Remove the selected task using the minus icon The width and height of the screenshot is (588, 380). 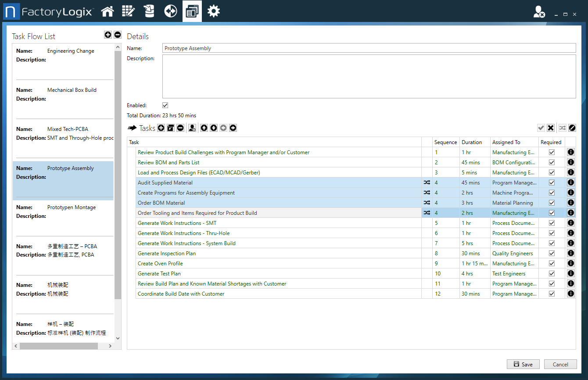(180, 128)
